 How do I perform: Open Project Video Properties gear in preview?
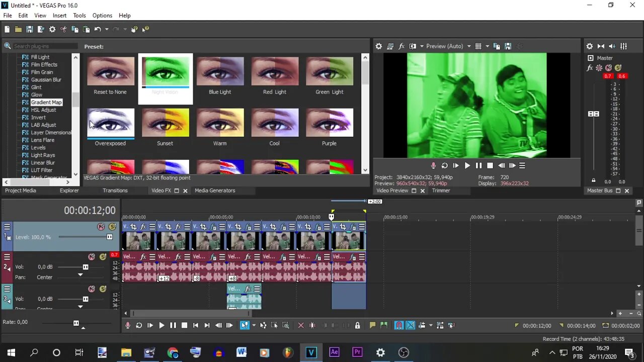tap(379, 46)
